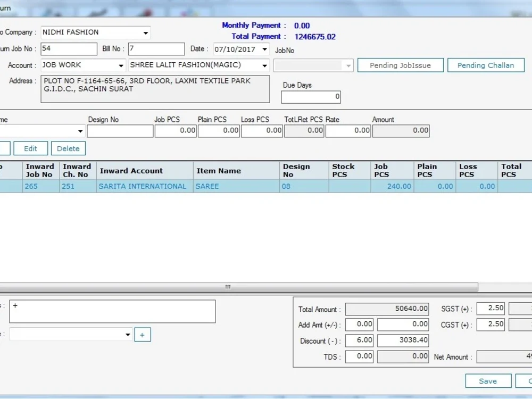
Task: Select the SAREE item cell
Action: 237,186
